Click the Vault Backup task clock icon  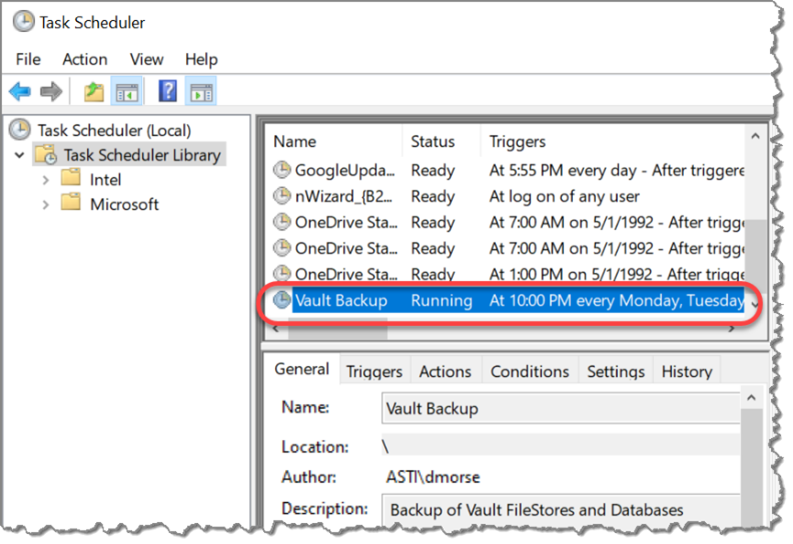pos(282,301)
